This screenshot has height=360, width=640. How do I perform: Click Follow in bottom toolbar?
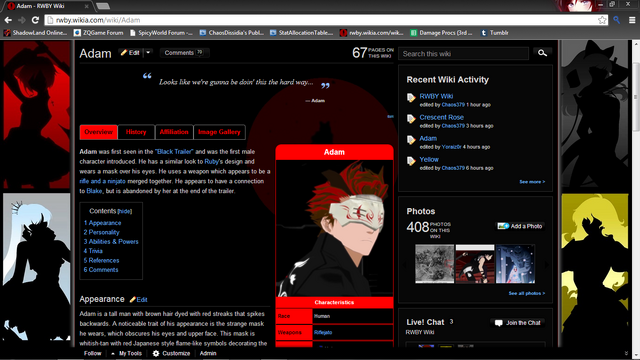(93, 353)
